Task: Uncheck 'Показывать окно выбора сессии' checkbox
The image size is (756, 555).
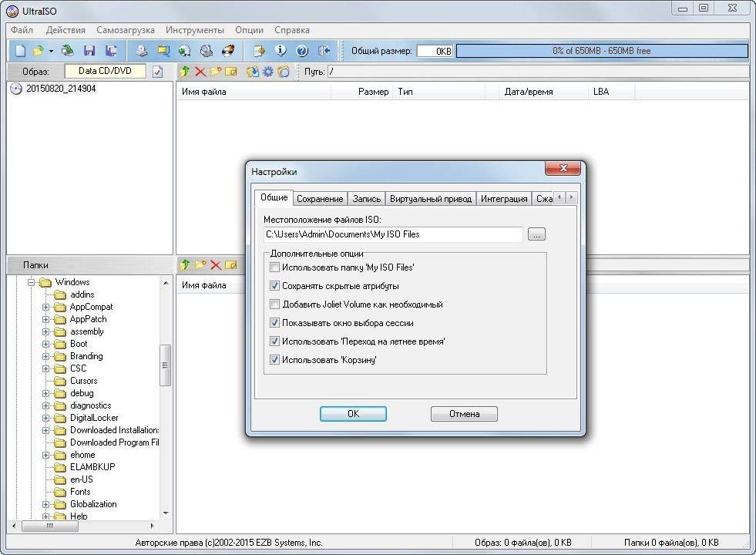Action: pyautogui.click(x=274, y=322)
